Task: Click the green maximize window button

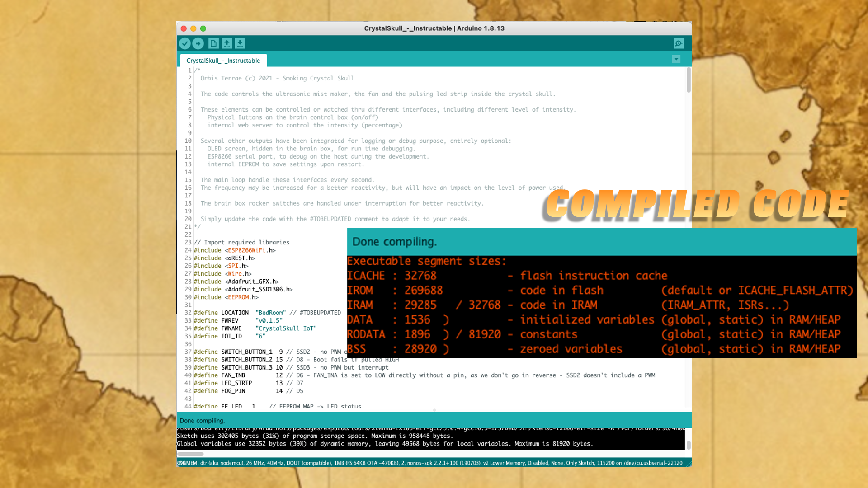Action: click(x=203, y=28)
